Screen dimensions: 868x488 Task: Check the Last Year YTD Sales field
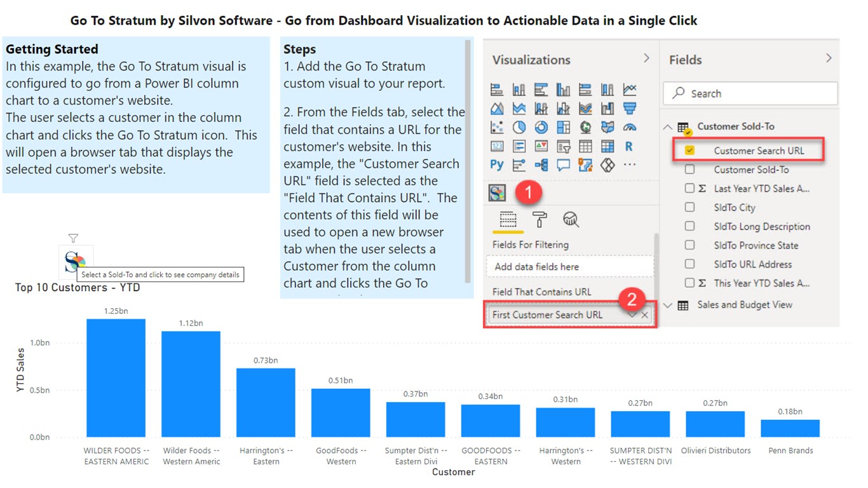pos(689,188)
